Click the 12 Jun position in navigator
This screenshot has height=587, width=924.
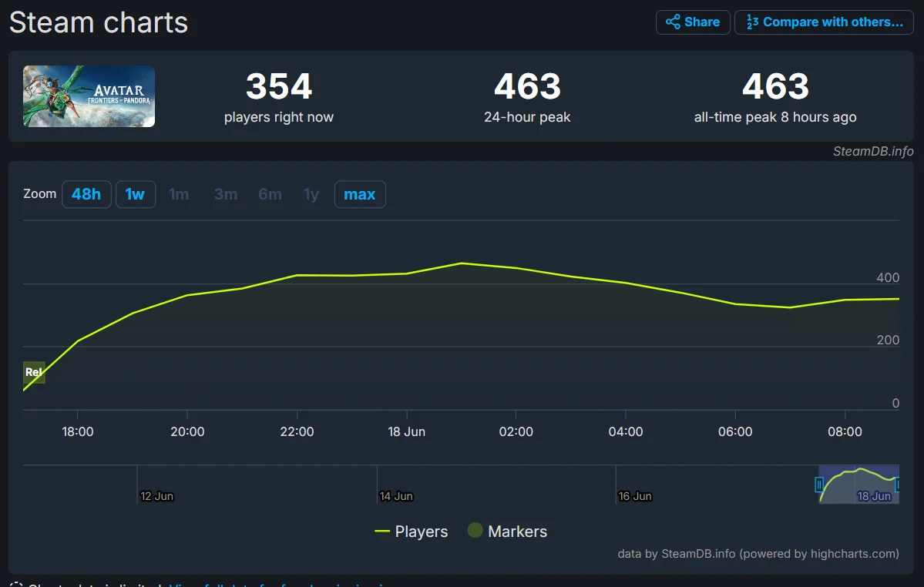pos(156,496)
